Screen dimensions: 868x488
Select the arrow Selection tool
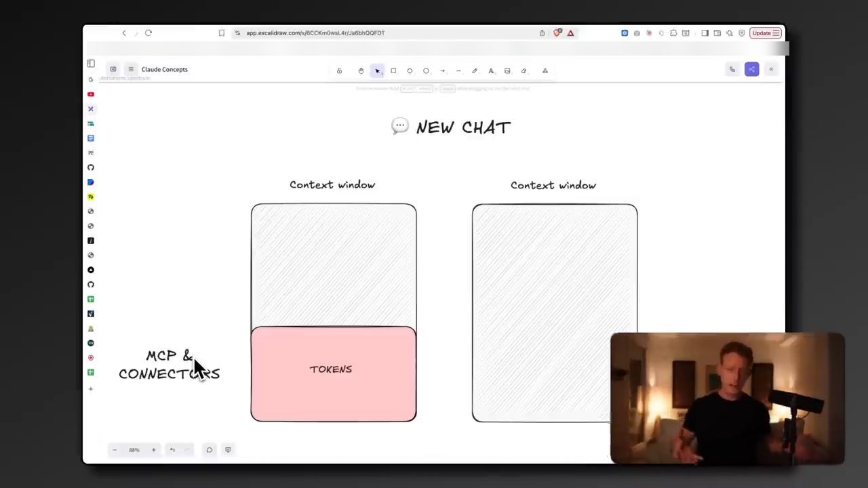pyautogui.click(x=377, y=70)
